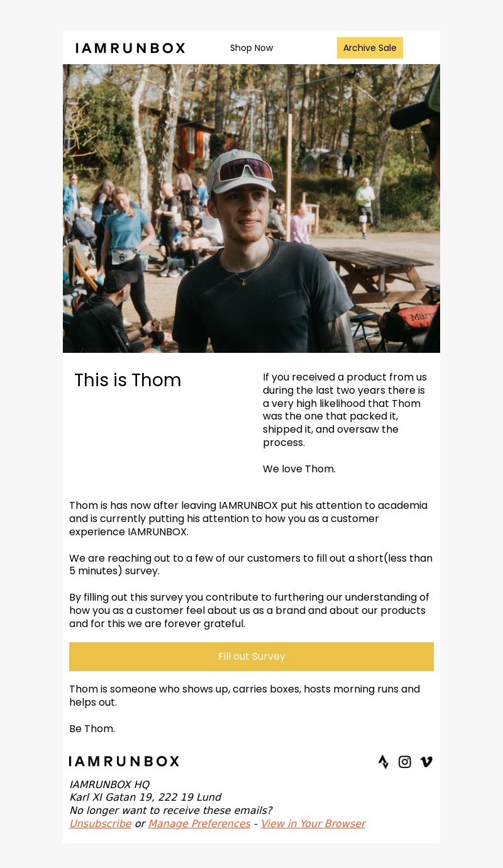The height and width of the screenshot is (868, 503).
Task: Click the IAMRUNBOX HQ address text
Action: pos(109,784)
